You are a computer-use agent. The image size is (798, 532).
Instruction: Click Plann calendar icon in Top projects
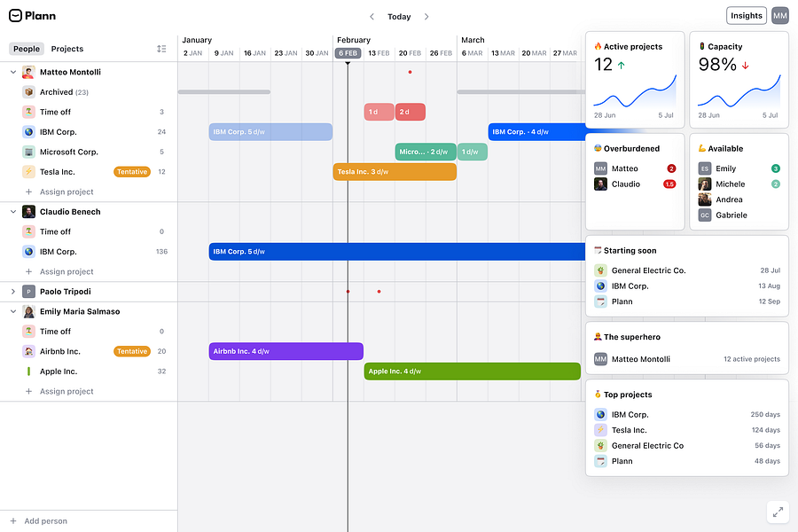click(x=600, y=461)
